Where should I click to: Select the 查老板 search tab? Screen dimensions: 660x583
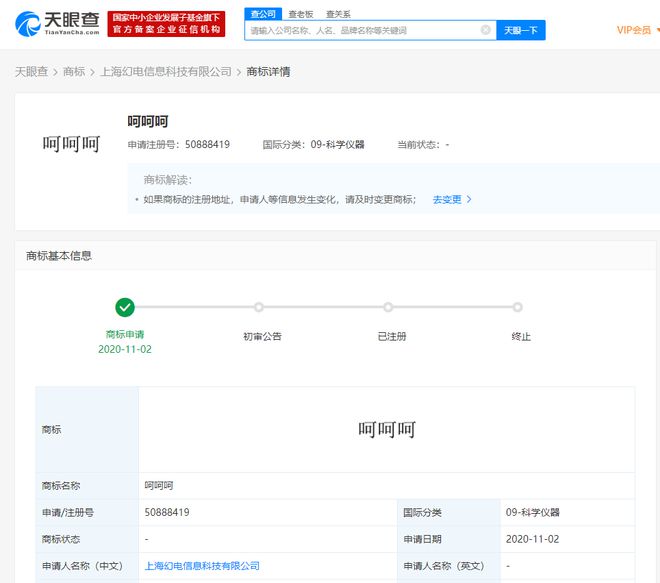click(300, 14)
